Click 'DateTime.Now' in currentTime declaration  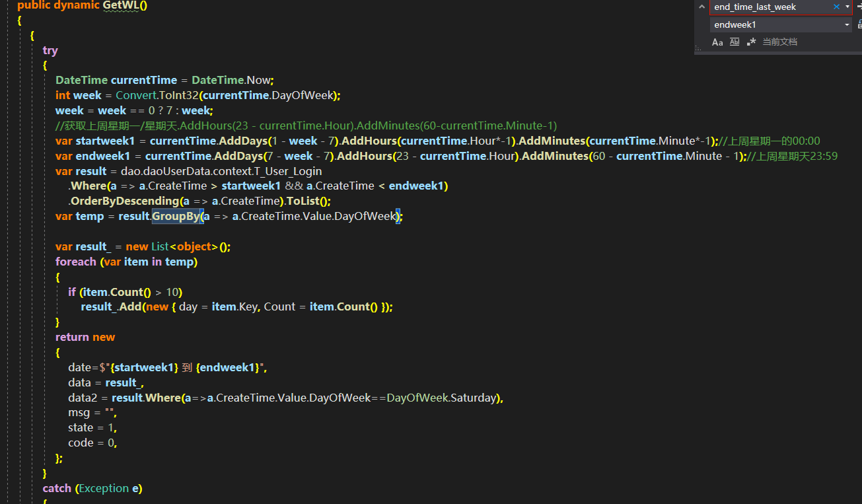[233, 81]
